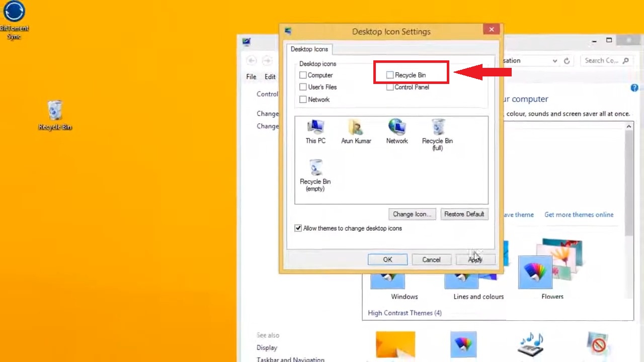Enable the Recycle Bin checkbox
This screenshot has width=644, height=362.
click(390, 75)
